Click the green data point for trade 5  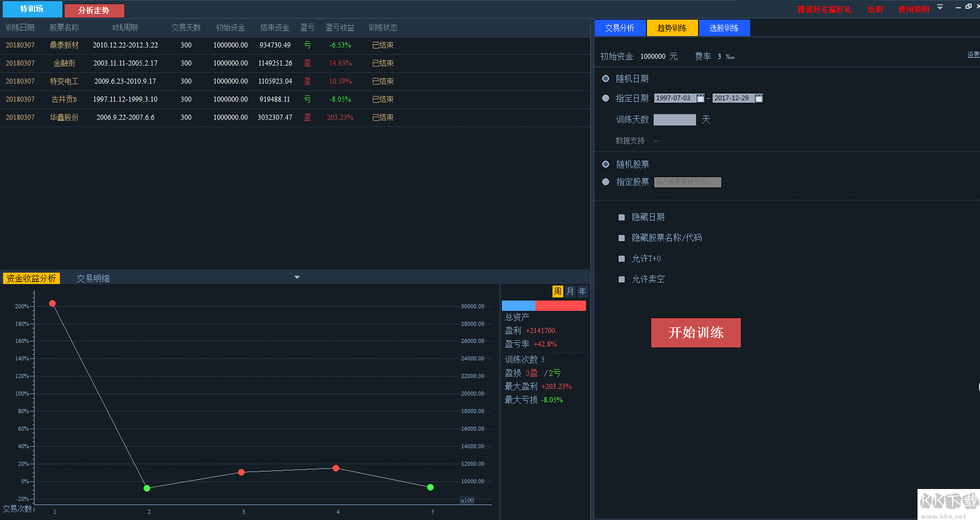(430, 487)
